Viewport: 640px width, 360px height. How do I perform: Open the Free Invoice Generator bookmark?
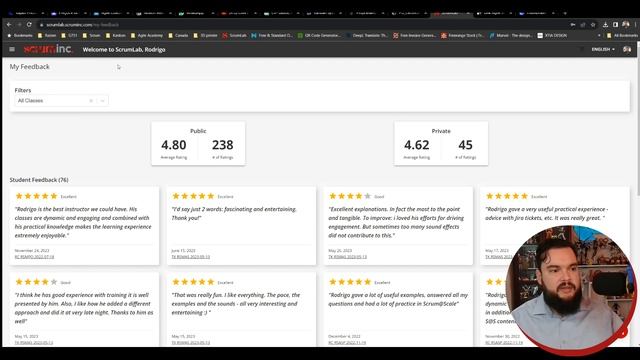click(415, 36)
